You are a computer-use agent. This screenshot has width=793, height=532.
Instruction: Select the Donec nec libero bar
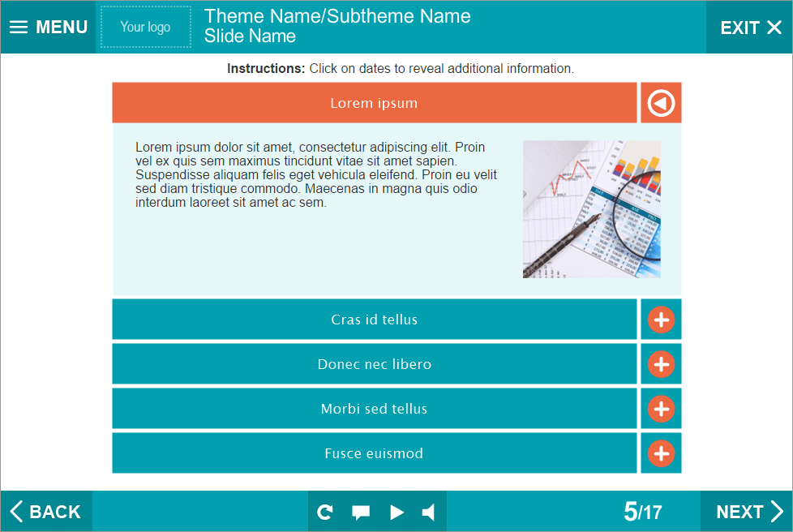coord(374,364)
